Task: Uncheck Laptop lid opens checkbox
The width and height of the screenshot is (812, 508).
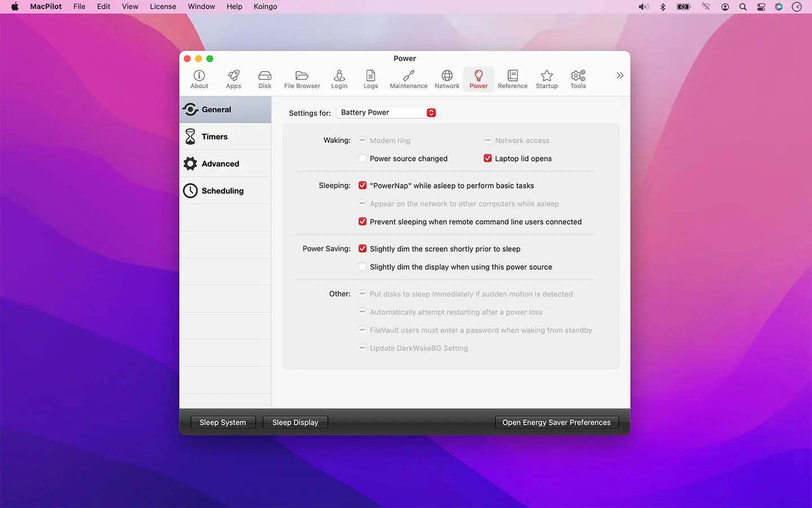Action: 488,159
